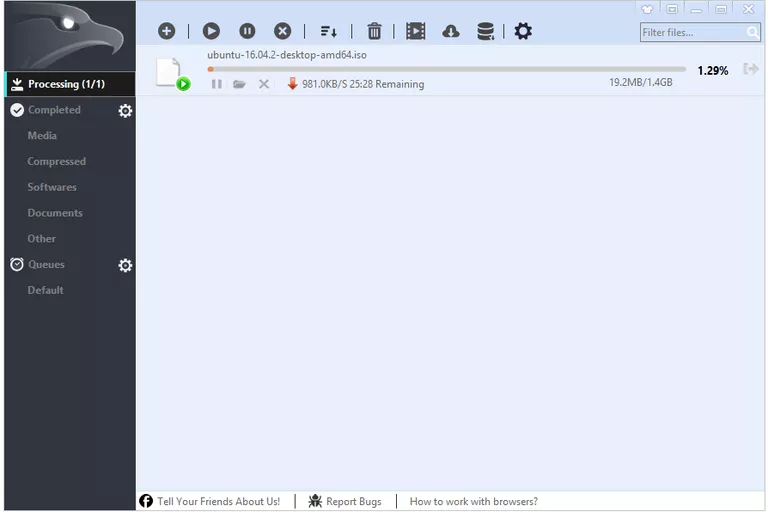Click the 1.29% progress percentage
This screenshot has height=512, width=768.
click(x=713, y=71)
